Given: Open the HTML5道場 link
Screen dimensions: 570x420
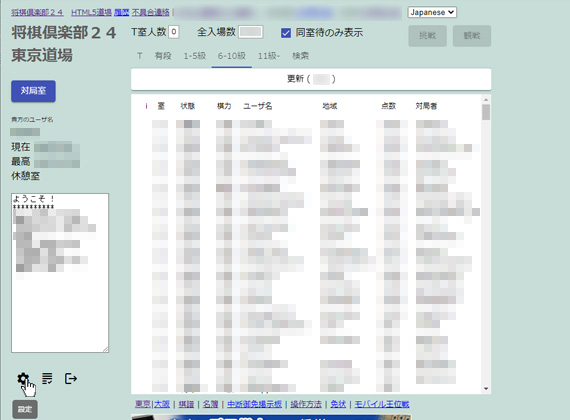Looking at the screenshot, I should pos(91,12).
